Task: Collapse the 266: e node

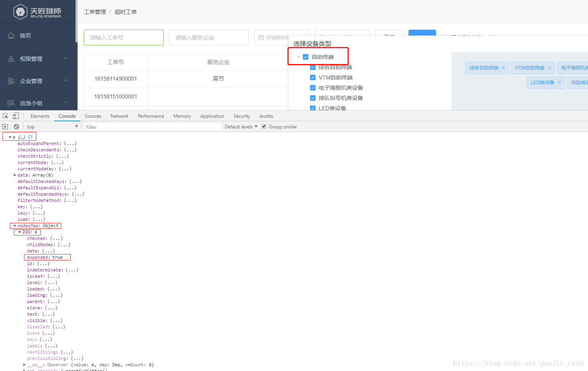Action: pyautogui.click(x=20, y=232)
